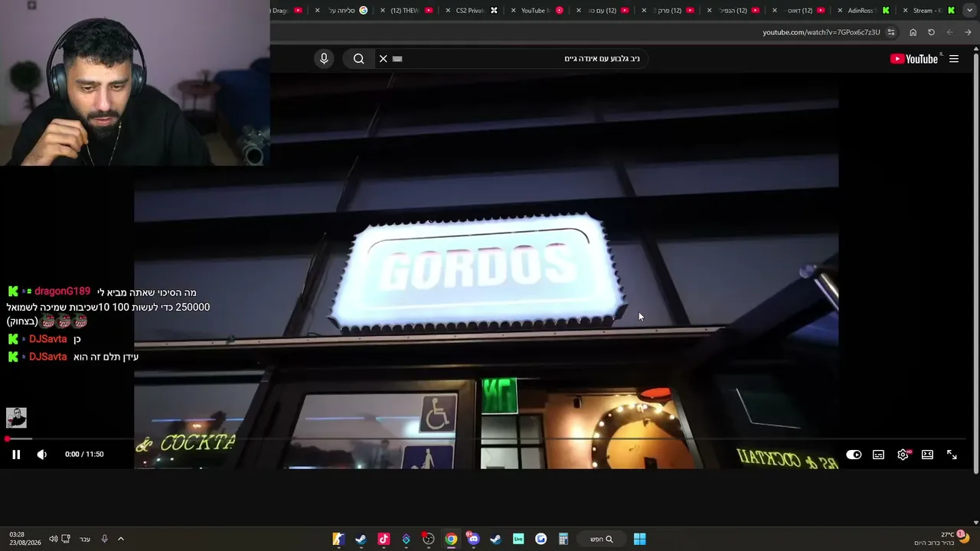The height and width of the screenshot is (551, 980).
Task: Expand the browser tab search dropdown
Action: coord(969,11)
